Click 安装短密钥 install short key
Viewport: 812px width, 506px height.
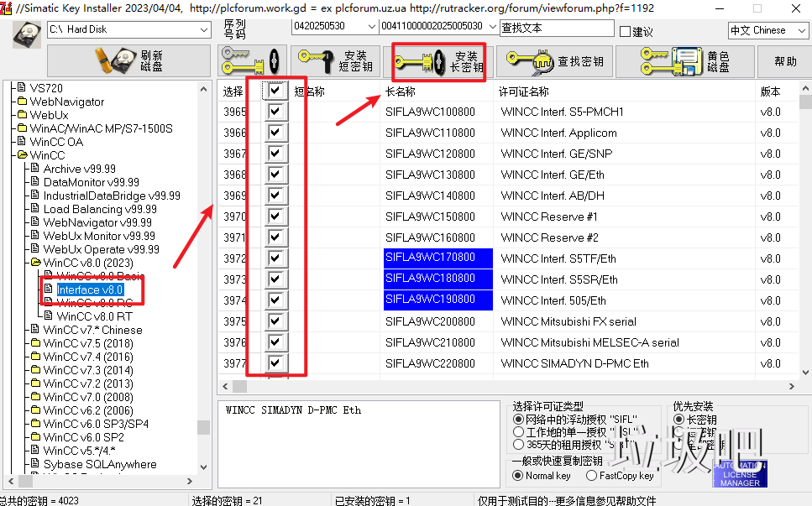336,61
